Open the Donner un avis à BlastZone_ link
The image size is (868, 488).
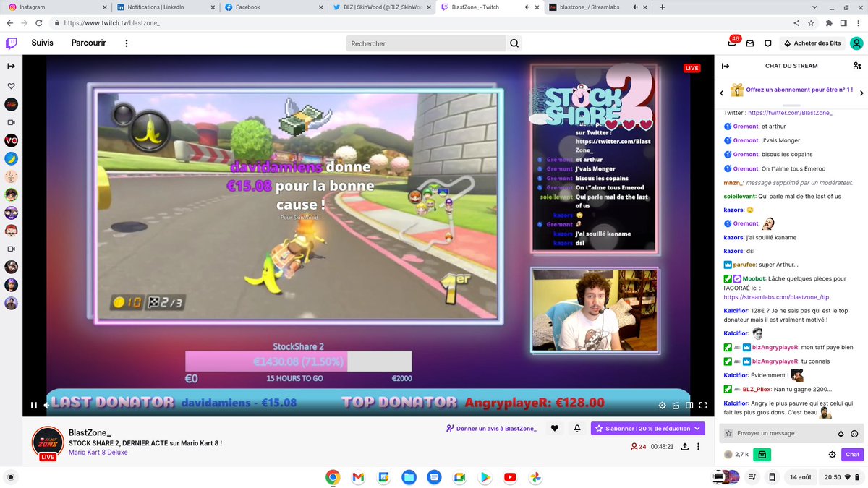491,429
